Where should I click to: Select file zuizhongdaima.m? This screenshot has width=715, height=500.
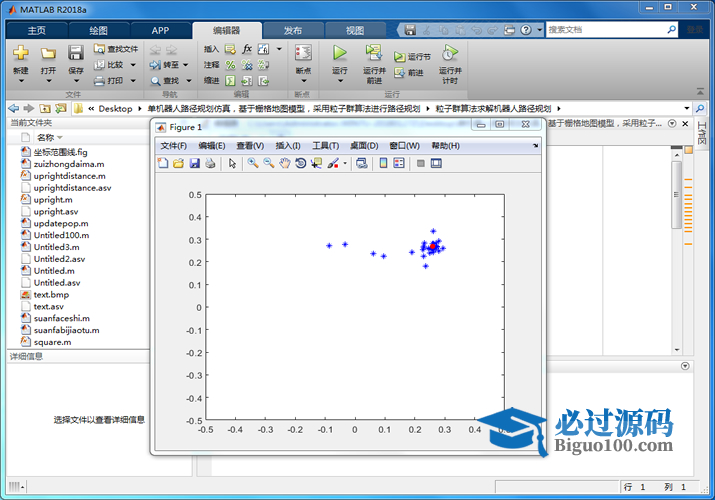(x=69, y=164)
